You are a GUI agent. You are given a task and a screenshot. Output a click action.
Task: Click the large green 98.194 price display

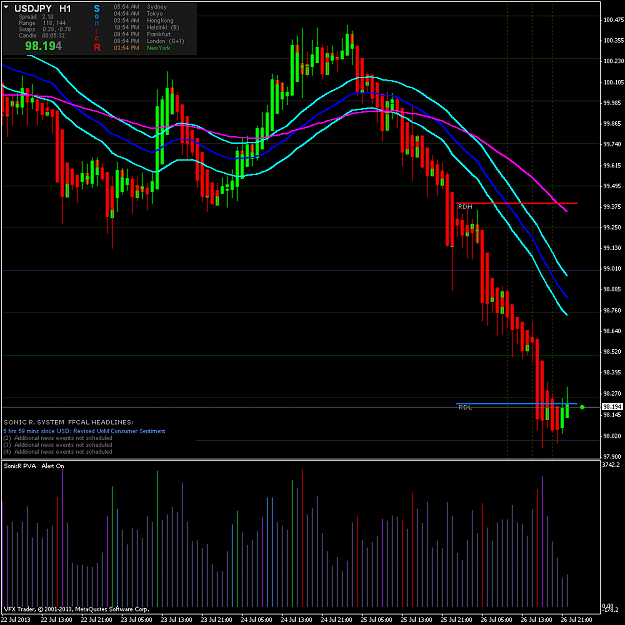[x=43, y=46]
